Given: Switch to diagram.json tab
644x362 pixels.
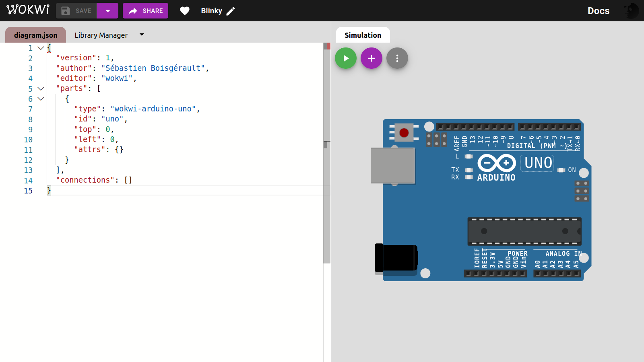Looking at the screenshot, I should pyautogui.click(x=35, y=35).
